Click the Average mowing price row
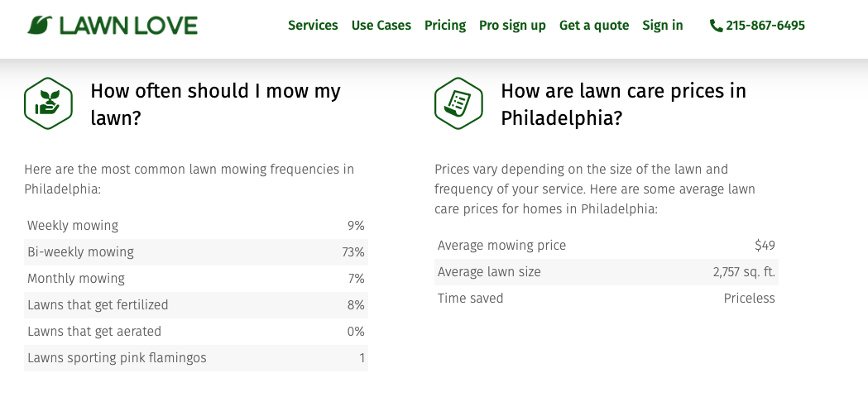Viewport: 868px width, 397px height. point(606,246)
